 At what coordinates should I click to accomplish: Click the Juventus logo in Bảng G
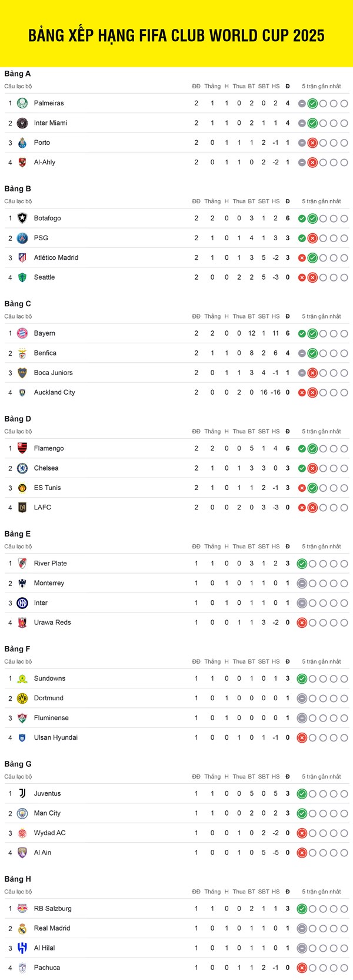click(x=22, y=794)
